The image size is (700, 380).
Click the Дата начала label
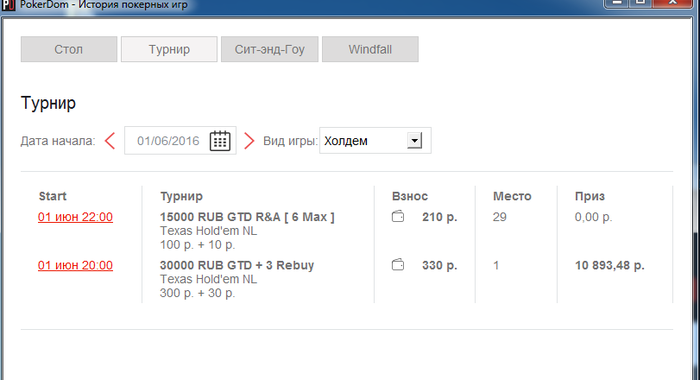click(x=58, y=141)
